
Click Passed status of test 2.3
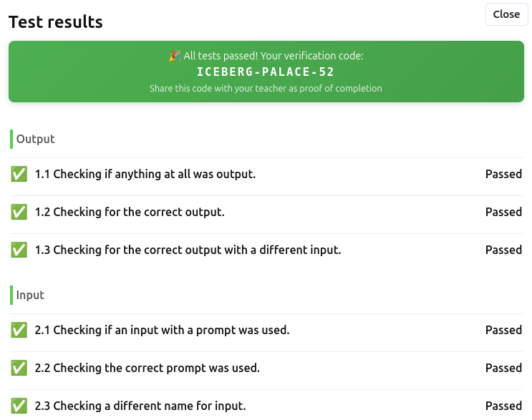(x=503, y=406)
